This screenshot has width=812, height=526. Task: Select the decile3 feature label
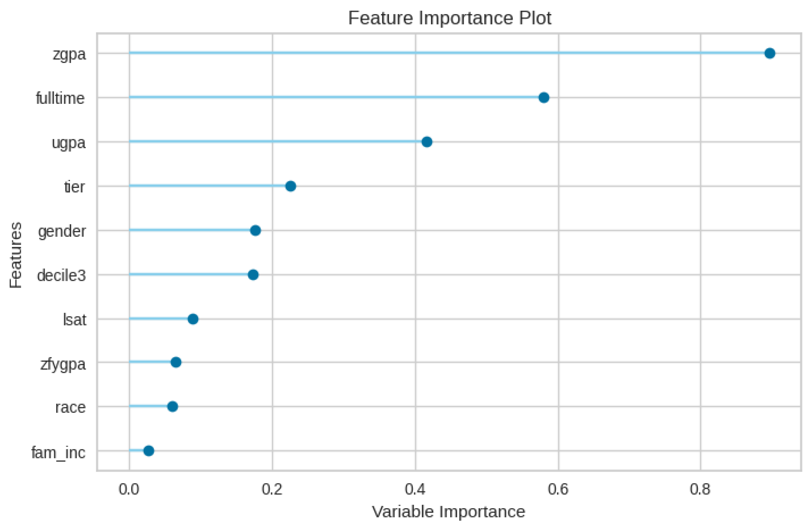pos(62,276)
